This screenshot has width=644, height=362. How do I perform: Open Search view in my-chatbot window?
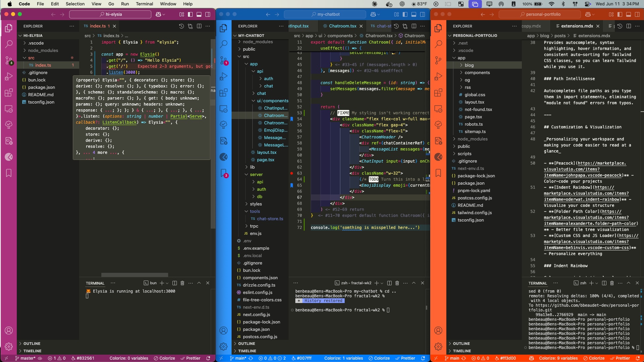[x=224, y=44]
